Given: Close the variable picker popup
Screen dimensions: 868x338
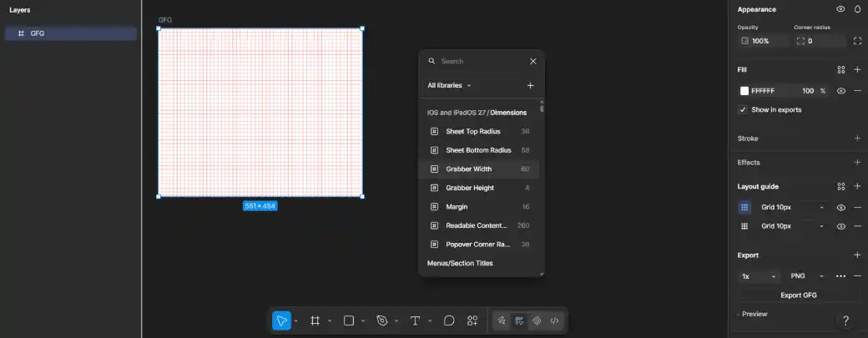Looking at the screenshot, I should coord(533,62).
